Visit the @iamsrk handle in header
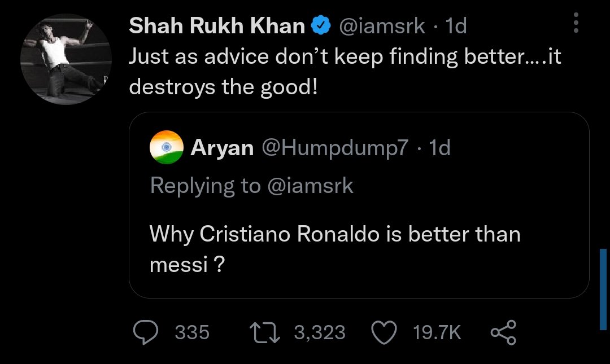Viewport: 610px width, 364px height. coord(382,26)
